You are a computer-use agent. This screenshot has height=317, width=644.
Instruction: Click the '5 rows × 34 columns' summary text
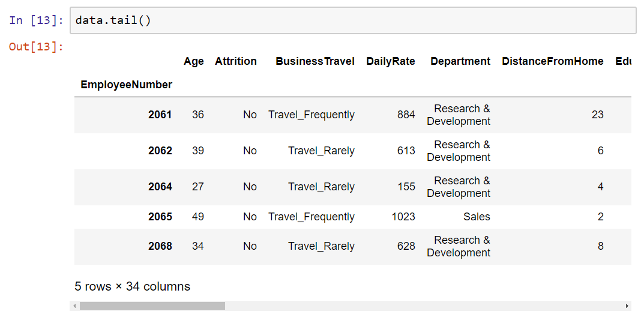point(132,286)
